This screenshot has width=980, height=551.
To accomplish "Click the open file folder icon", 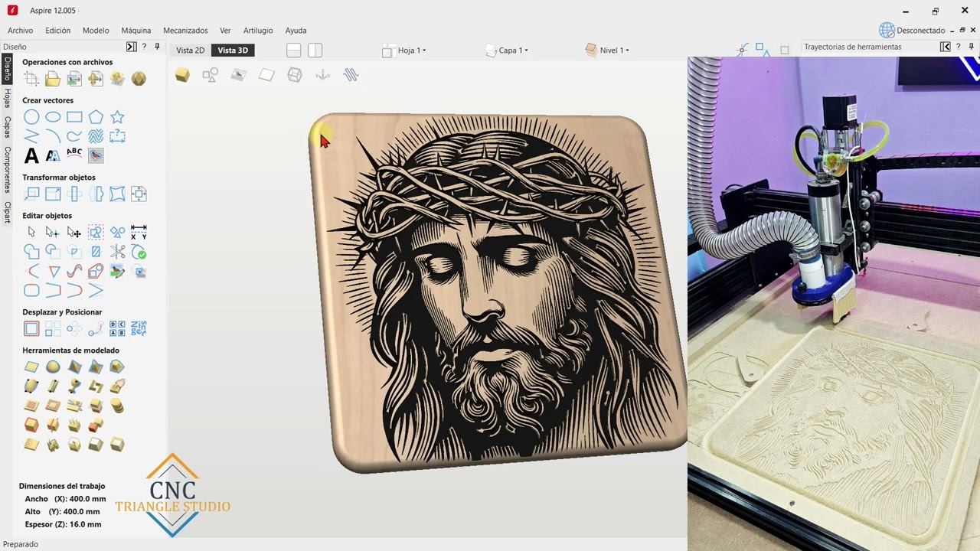I will 53,79.
